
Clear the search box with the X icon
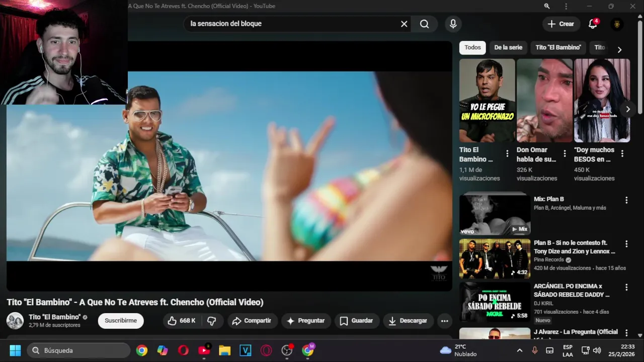[x=404, y=24]
